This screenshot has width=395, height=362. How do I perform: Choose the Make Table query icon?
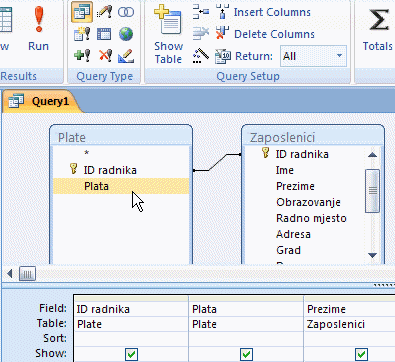[x=82, y=34]
